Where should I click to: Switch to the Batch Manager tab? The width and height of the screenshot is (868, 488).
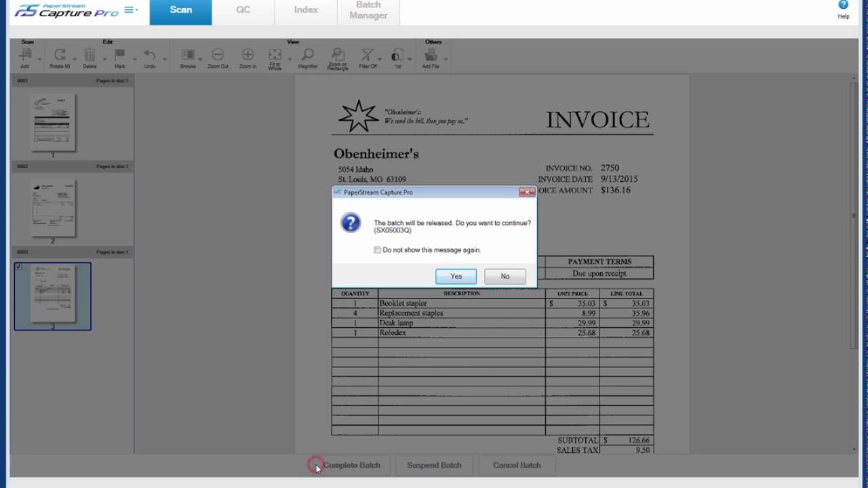pyautogui.click(x=368, y=12)
